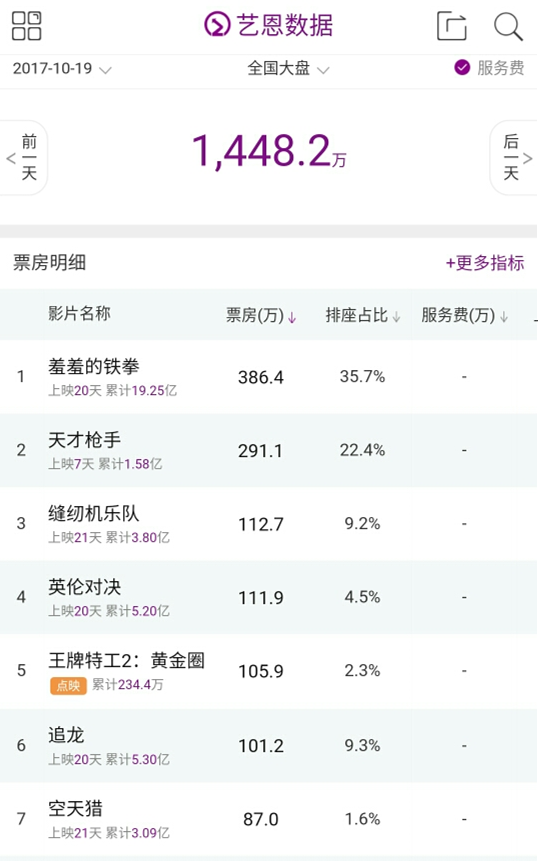Open the 全国大盘 dropdown
The height and width of the screenshot is (861, 538).
point(288,69)
